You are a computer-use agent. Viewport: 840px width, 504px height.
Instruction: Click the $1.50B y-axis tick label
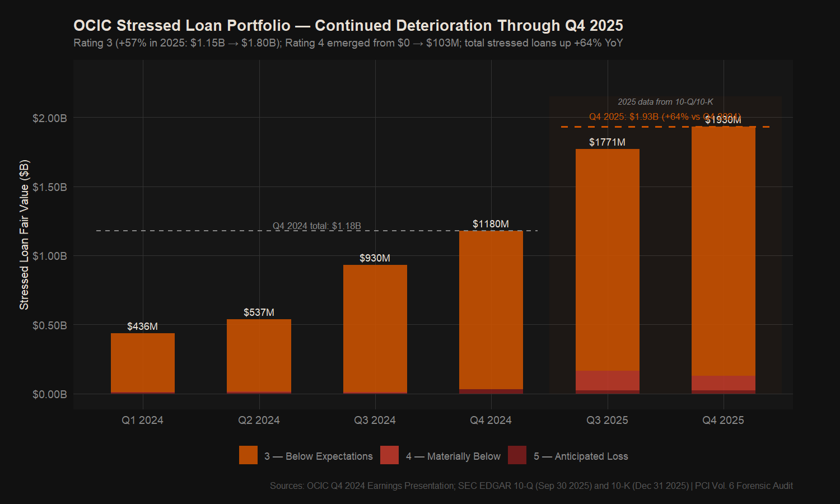click(49, 187)
